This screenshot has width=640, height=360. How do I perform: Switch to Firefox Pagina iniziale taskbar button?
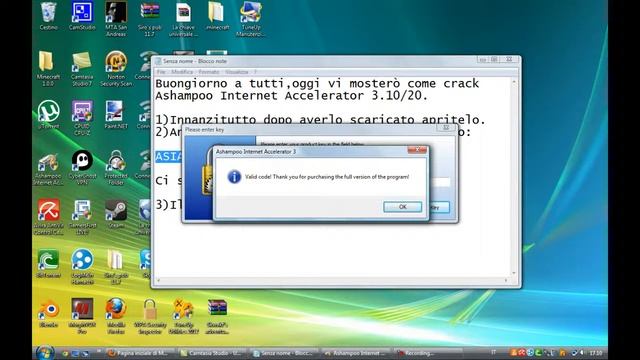coord(138,353)
